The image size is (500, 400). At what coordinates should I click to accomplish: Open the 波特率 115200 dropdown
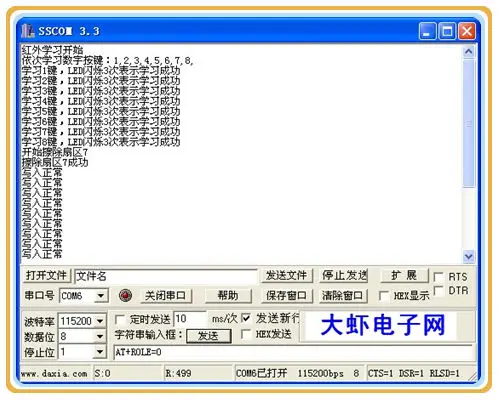pos(100,321)
